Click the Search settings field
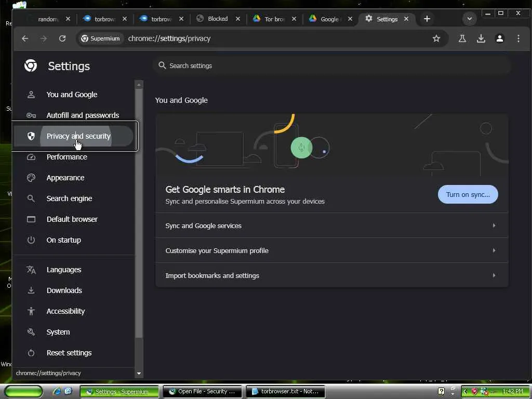Viewport: 532px width, 399px height. pos(332,66)
